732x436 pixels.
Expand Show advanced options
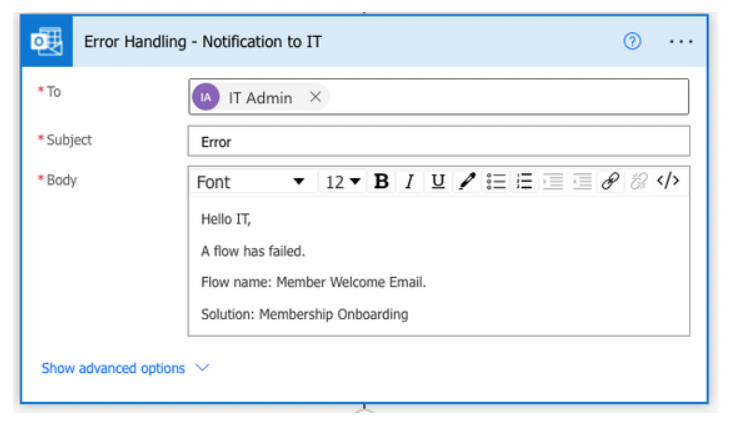[x=125, y=368]
